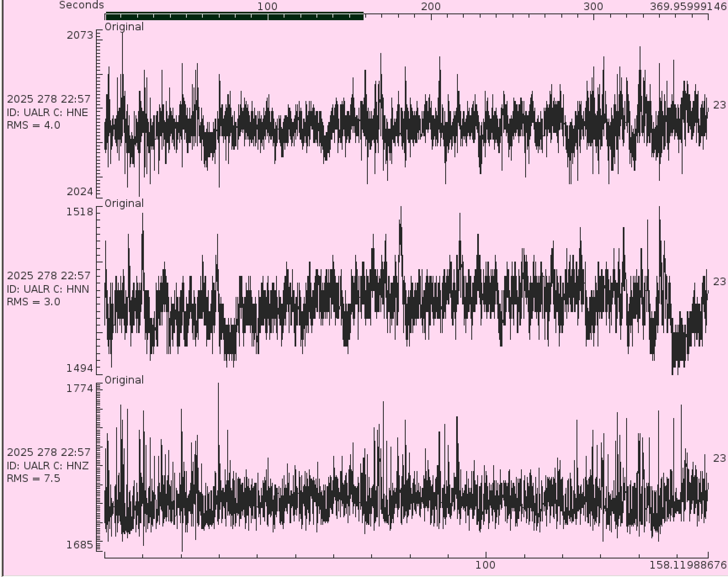Select the 'Original' label above HNZ trace

(x=124, y=380)
